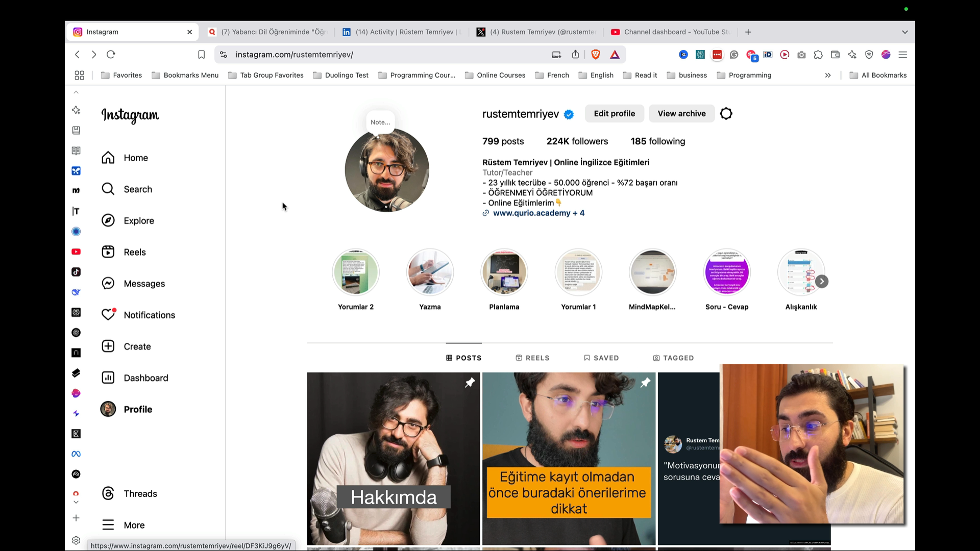Open the tab search dropdown arrow
The image size is (980, 551).
point(905,32)
